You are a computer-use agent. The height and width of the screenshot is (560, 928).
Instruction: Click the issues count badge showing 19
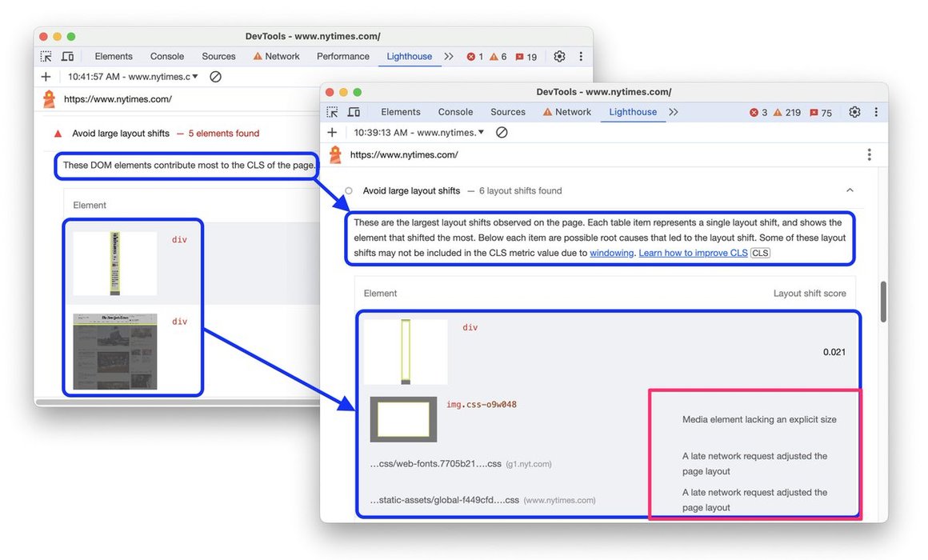tap(526, 57)
